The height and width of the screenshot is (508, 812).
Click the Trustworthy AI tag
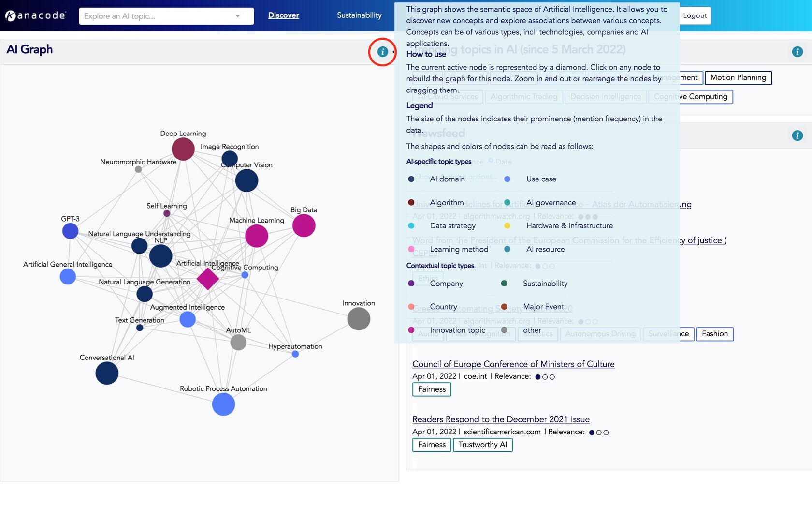(x=482, y=445)
